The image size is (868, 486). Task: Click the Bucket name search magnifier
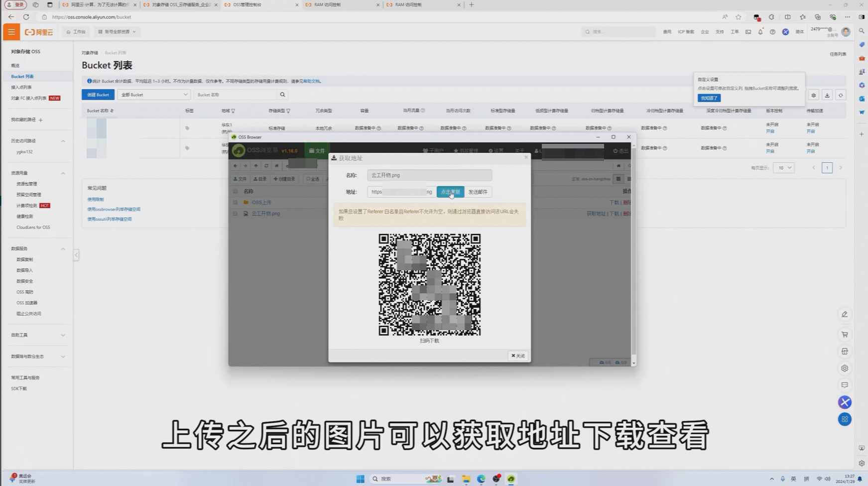[282, 95]
